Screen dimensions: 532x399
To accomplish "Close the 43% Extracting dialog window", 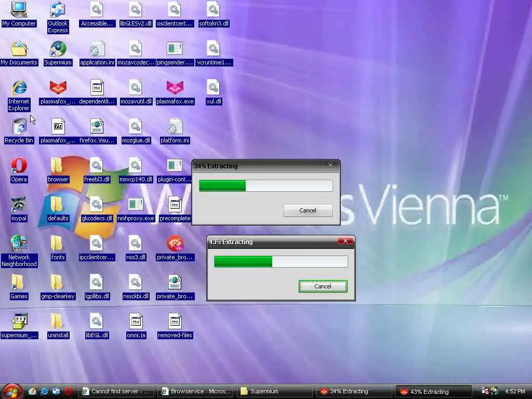I will pos(345,241).
